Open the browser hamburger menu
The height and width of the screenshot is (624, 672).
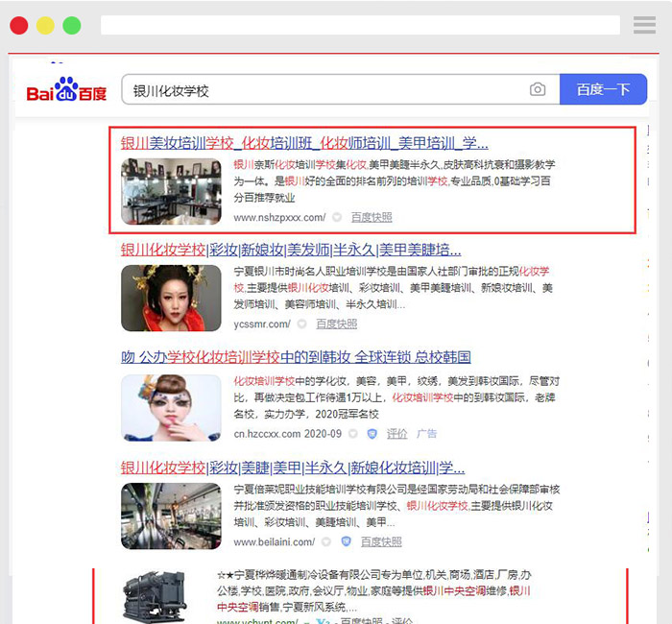pos(644,25)
